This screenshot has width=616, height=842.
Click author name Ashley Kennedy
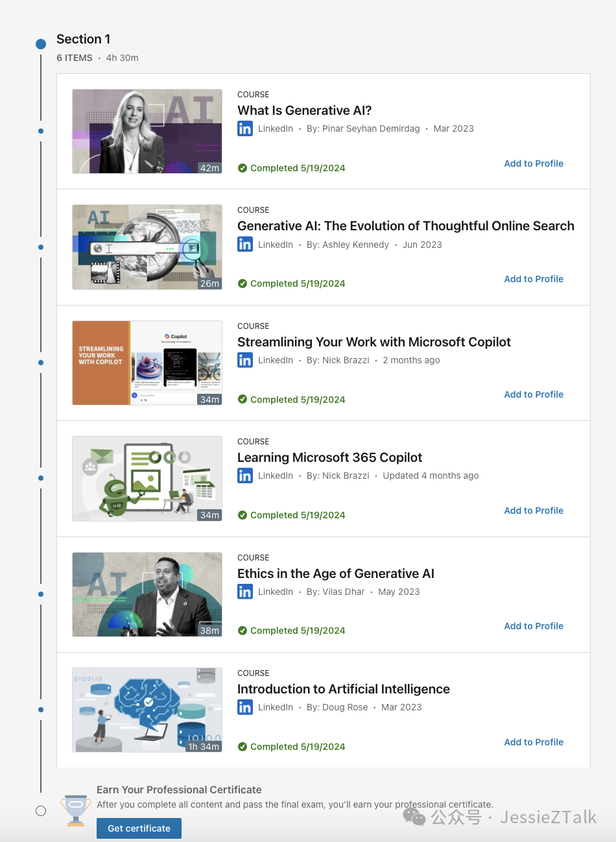coord(355,245)
